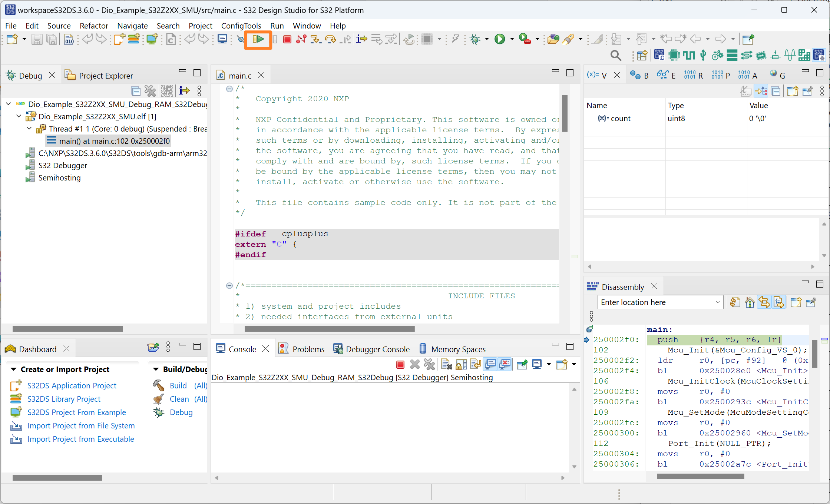Open the ConfigTools menu
The width and height of the screenshot is (830, 504).
(241, 26)
